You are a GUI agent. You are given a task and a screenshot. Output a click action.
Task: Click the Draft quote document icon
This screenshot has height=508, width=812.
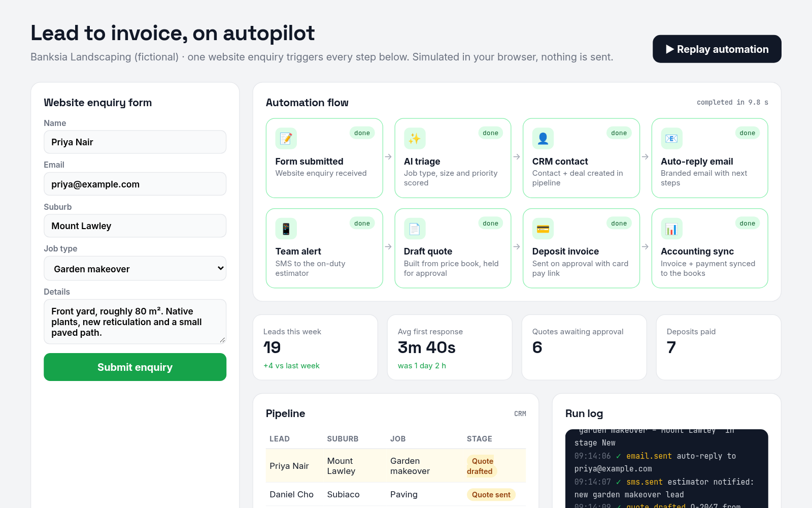(415, 229)
